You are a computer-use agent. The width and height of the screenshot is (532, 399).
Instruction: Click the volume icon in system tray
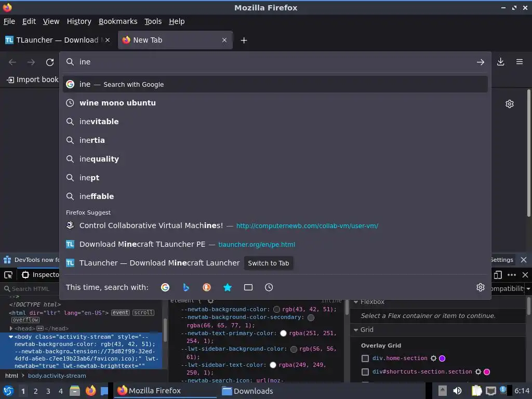pyautogui.click(x=457, y=391)
